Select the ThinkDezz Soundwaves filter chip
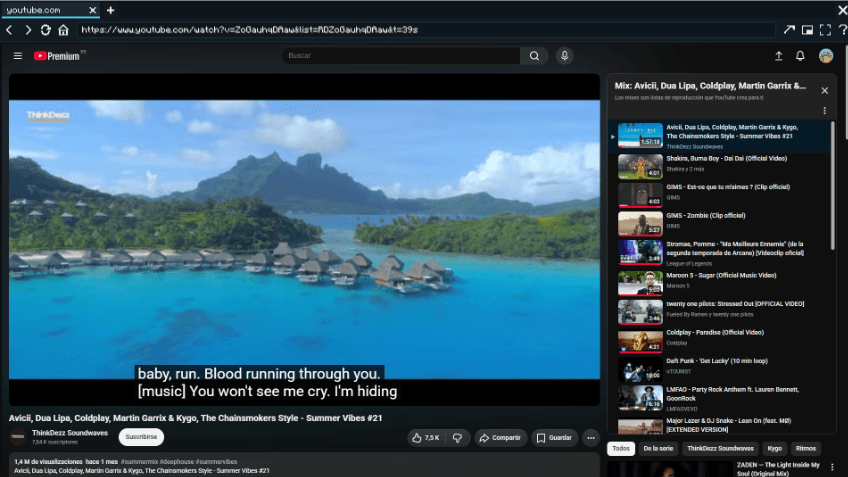Image resolution: width=848 pixels, height=477 pixels. tap(720, 449)
